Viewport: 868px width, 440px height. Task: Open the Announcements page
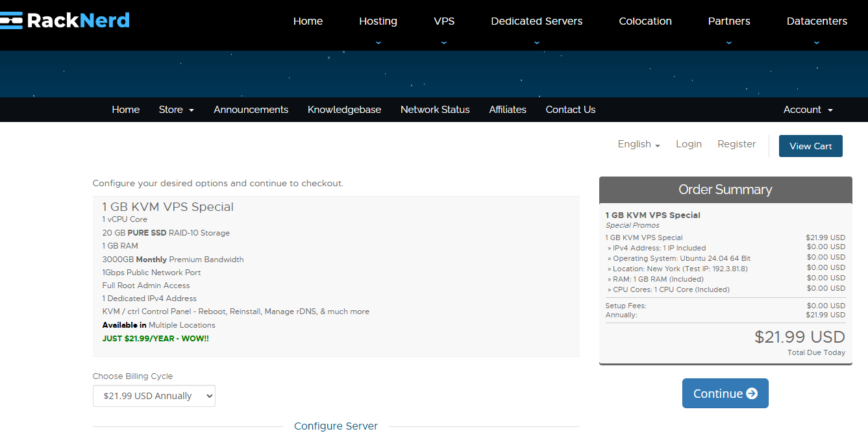tap(251, 110)
